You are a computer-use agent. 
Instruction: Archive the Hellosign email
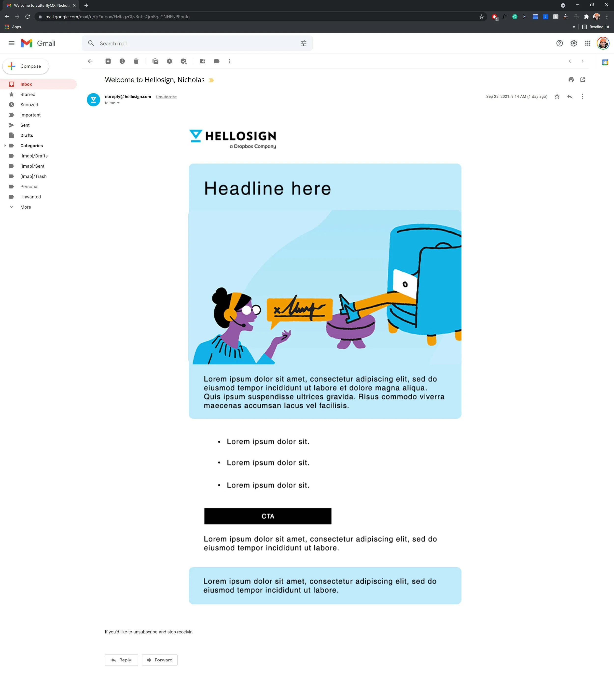pos(108,61)
